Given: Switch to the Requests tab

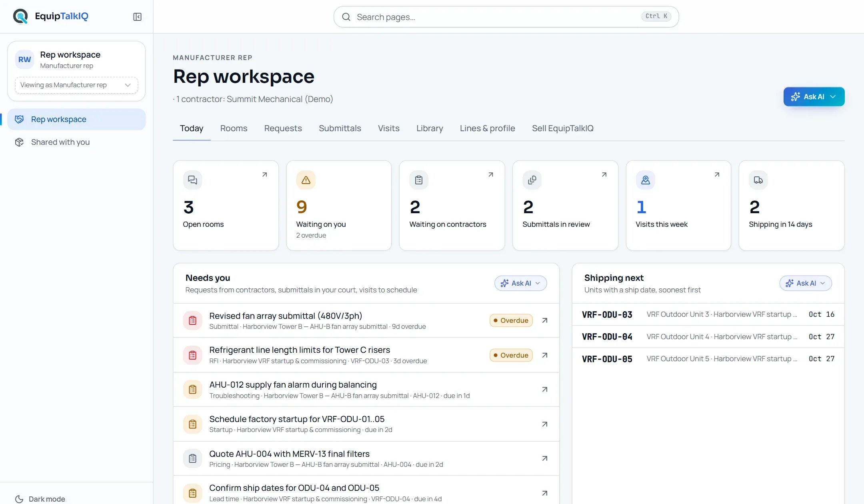Looking at the screenshot, I should pyautogui.click(x=283, y=128).
